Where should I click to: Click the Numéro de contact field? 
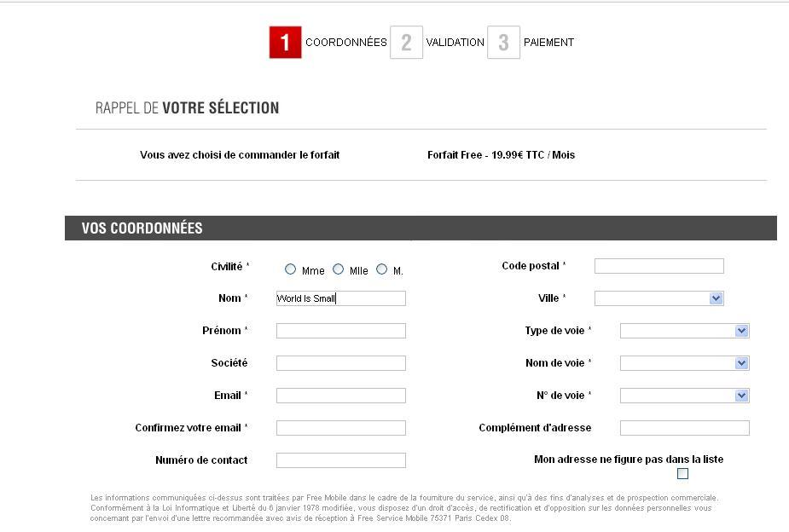point(340,460)
